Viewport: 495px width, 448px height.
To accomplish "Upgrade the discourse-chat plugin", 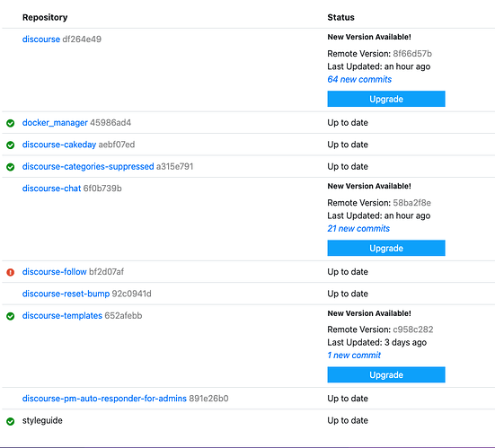I will 386,249.
